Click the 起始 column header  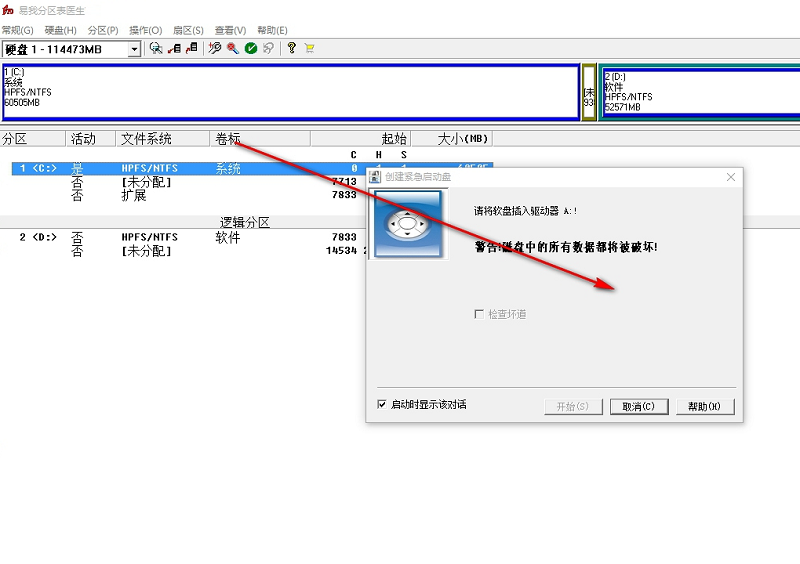(361, 139)
